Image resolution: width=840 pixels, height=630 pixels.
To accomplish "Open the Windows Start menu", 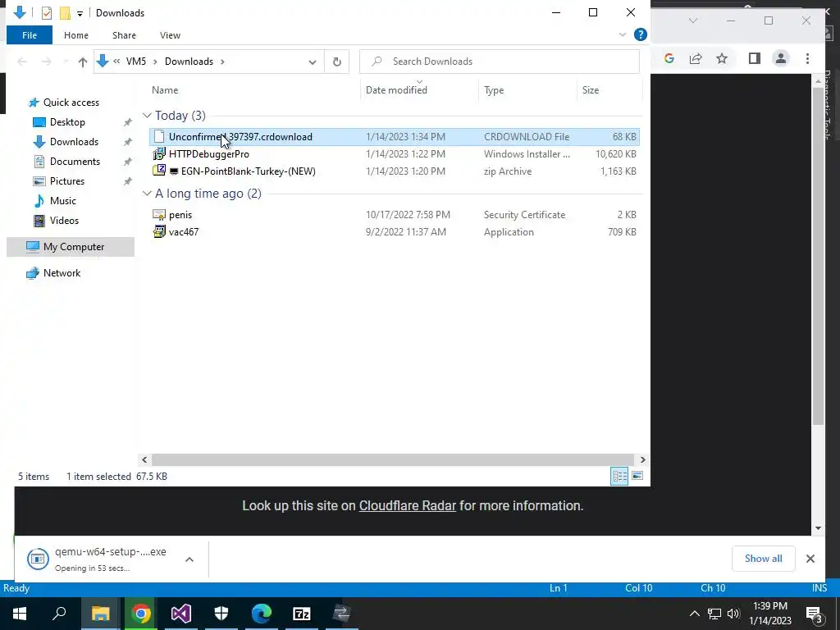I will coord(20,614).
